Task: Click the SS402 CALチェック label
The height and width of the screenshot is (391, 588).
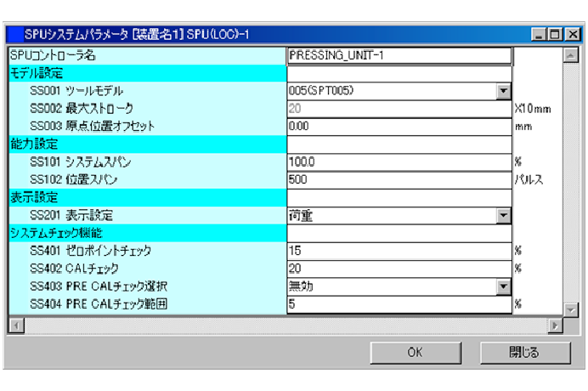Action: [x=74, y=269]
